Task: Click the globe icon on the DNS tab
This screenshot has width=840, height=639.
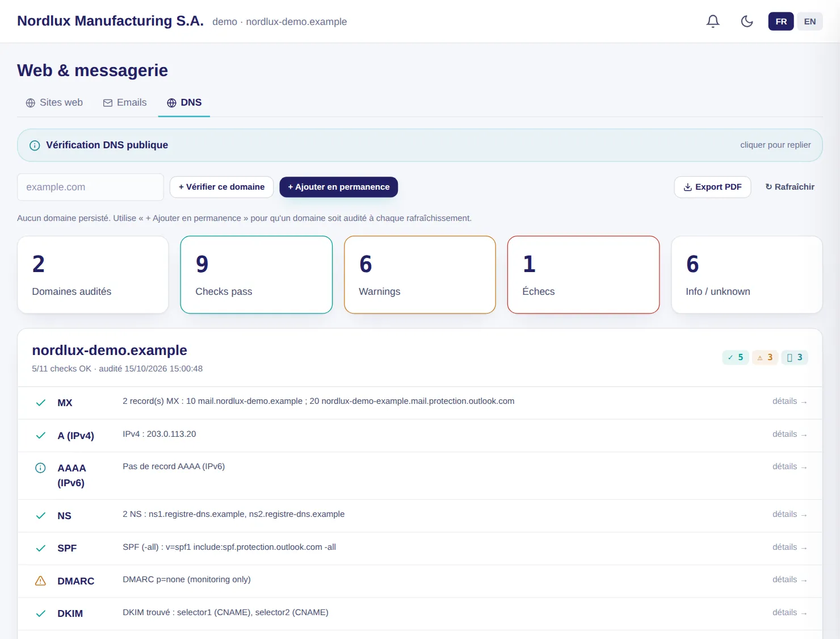Action: [171, 103]
